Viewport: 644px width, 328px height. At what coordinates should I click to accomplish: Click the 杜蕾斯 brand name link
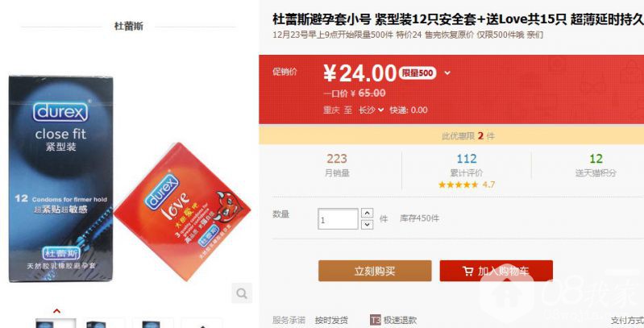[128, 27]
